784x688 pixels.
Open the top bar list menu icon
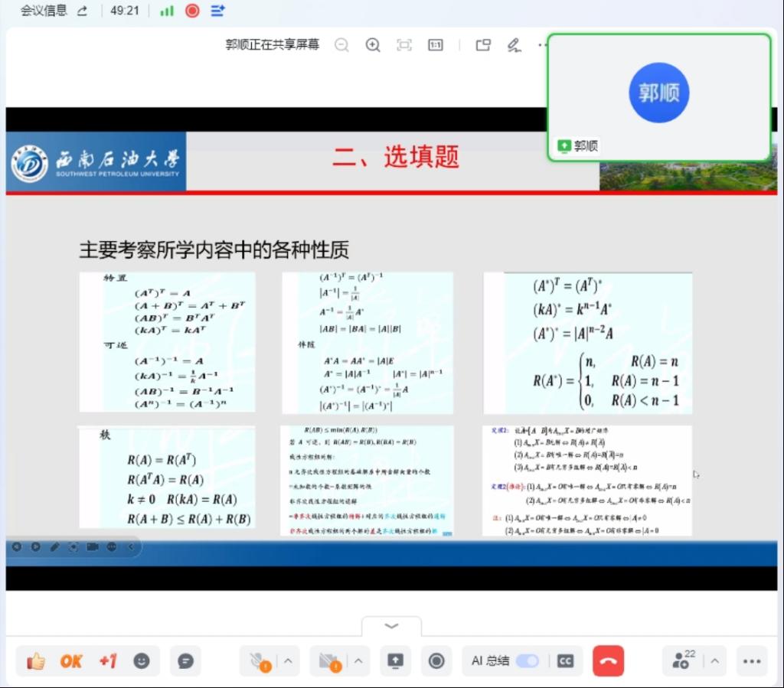[x=217, y=11]
